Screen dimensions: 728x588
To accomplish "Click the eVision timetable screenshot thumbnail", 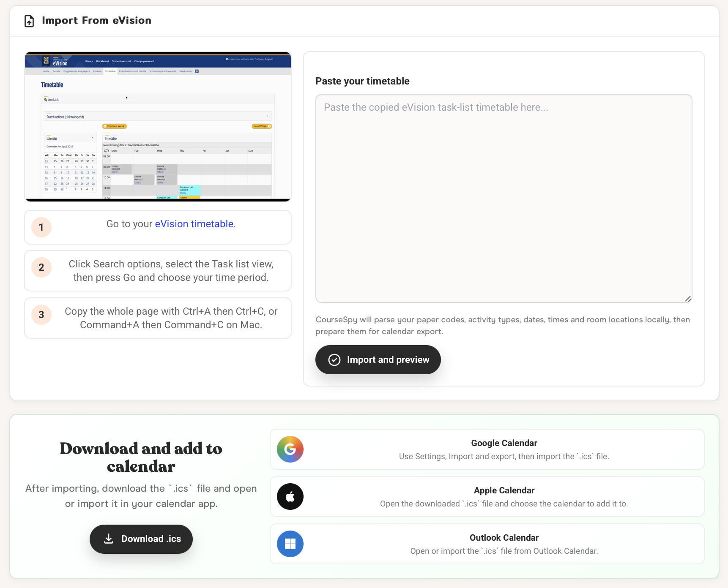I will tap(158, 127).
